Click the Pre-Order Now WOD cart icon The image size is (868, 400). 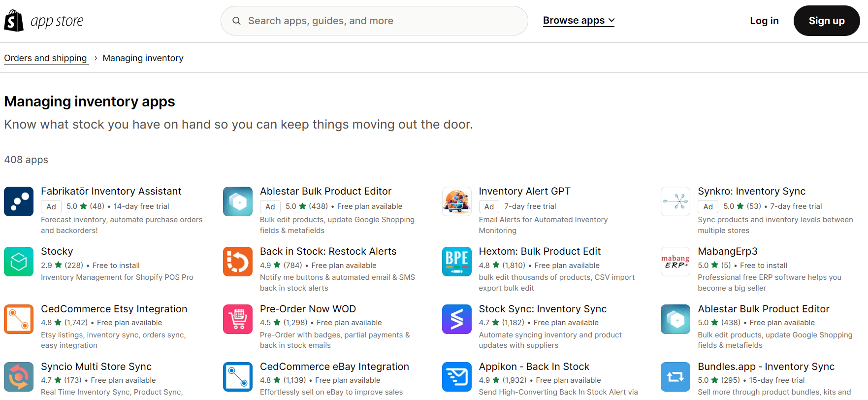[x=238, y=319]
